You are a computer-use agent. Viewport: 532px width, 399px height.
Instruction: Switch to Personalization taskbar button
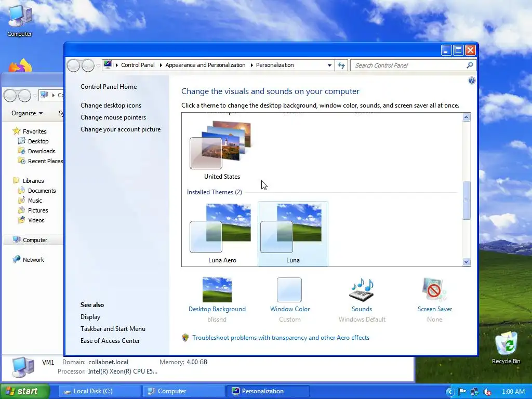268,391
